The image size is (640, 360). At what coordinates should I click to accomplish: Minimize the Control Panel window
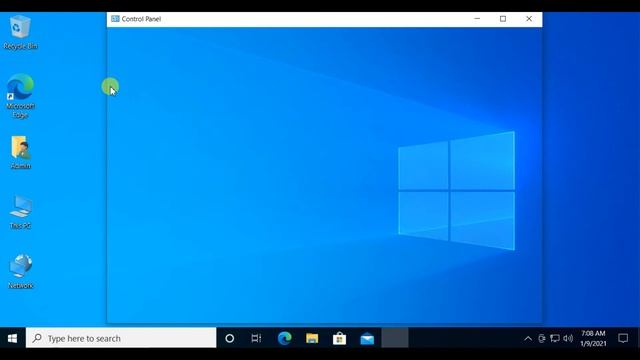[x=477, y=19]
